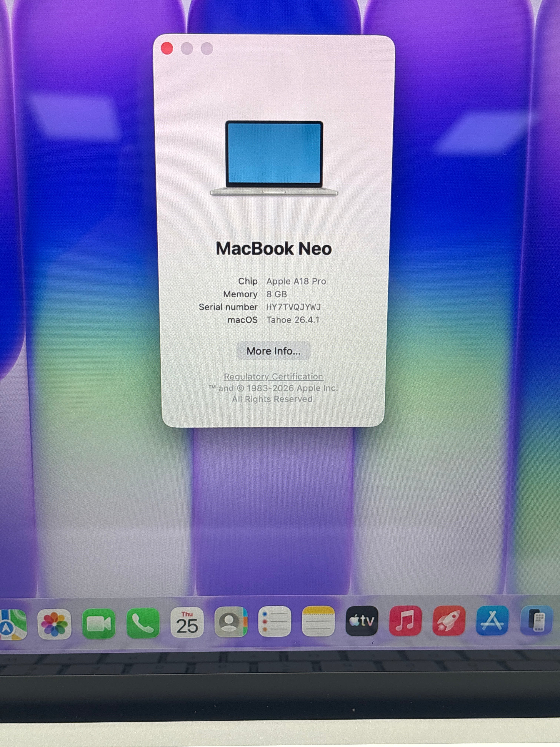Click the grayed-out minimize button
This screenshot has height=747, width=560.
(187, 48)
